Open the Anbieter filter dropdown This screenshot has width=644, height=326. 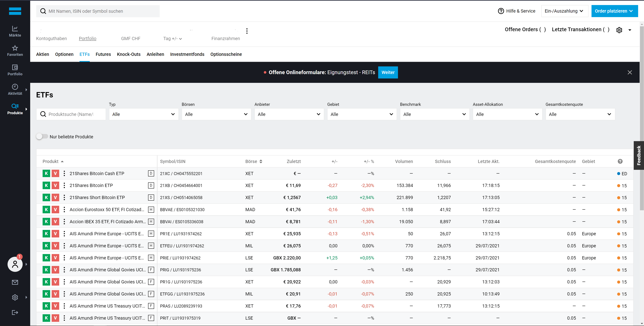(289, 114)
